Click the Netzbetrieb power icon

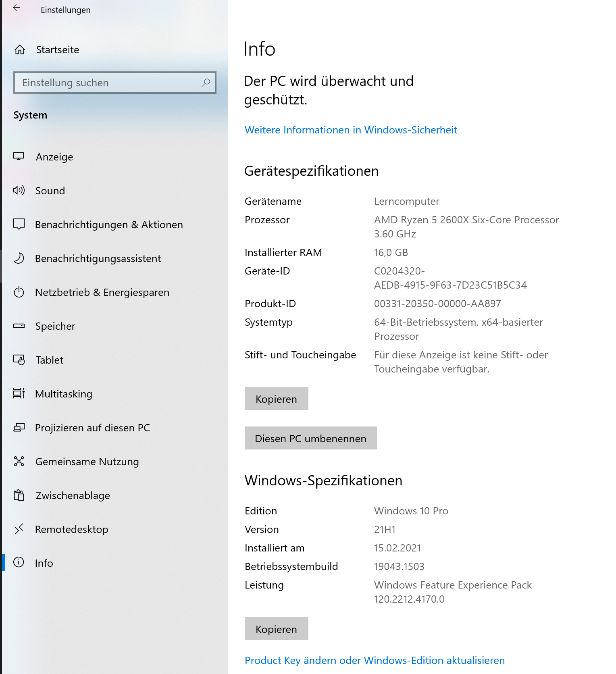coord(19,292)
